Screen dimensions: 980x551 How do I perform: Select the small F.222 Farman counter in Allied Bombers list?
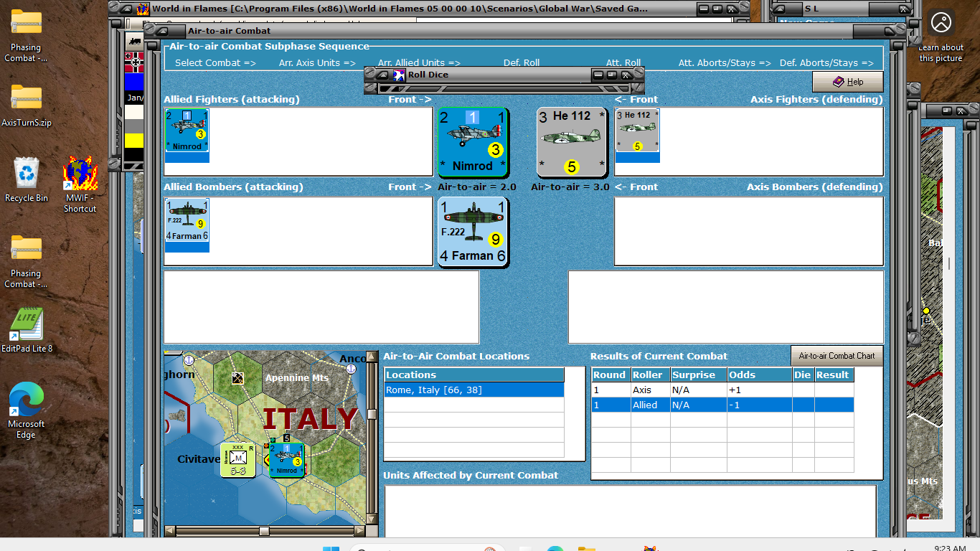pyautogui.click(x=187, y=220)
